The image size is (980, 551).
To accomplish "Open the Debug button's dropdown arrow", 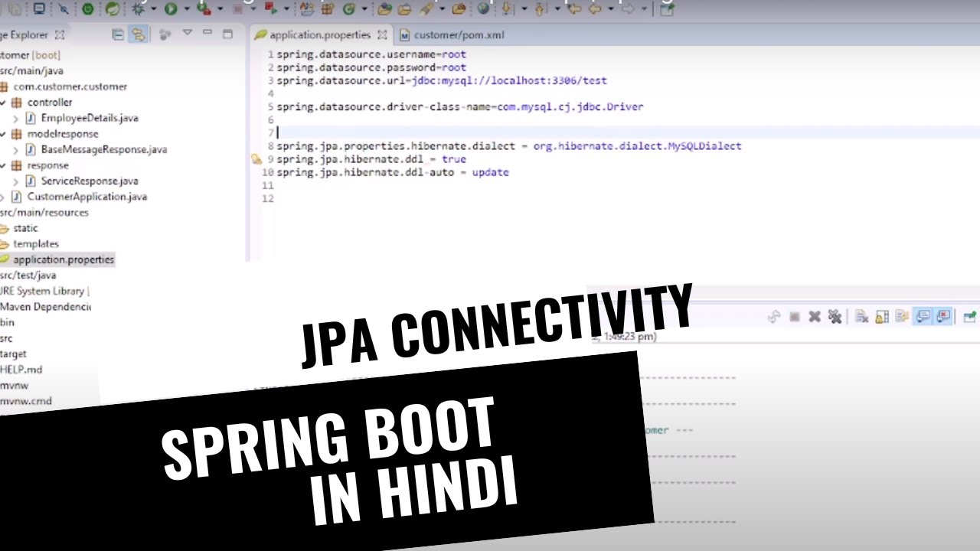I will [x=154, y=9].
